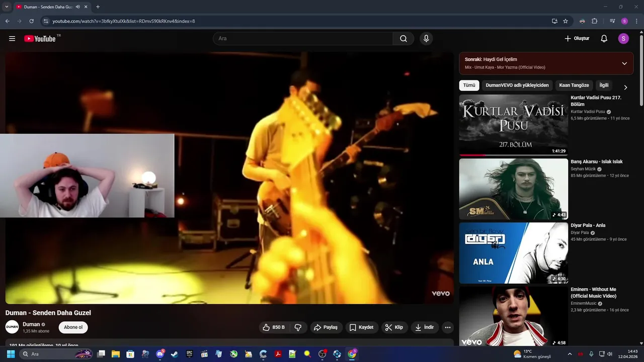Click Kurtlar Vadisi Pusu channel name
This screenshot has width=644, height=362.
(588, 112)
